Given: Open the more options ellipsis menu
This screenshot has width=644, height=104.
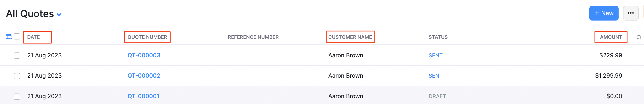Looking at the screenshot, I should pyautogui.click(x=630, y=13).
